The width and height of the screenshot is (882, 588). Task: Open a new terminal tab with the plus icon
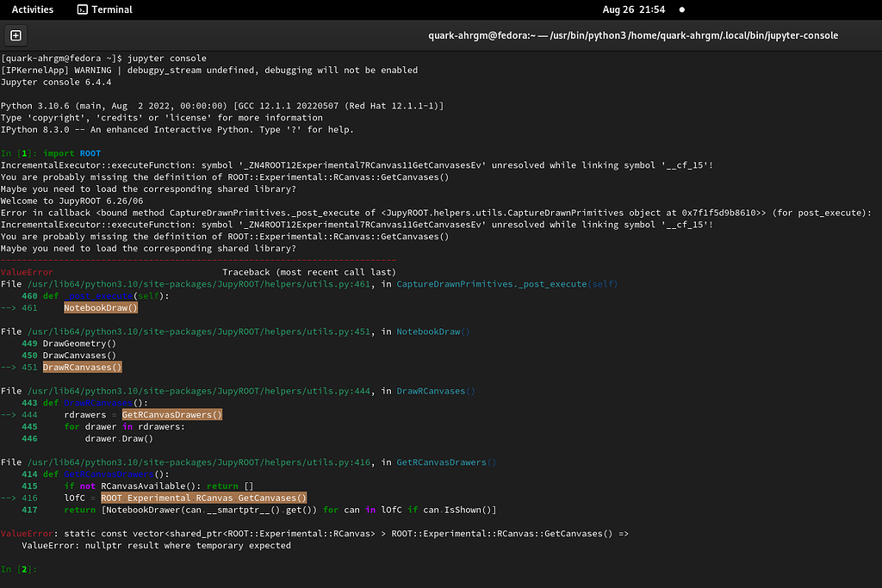(x=16, y=35)
